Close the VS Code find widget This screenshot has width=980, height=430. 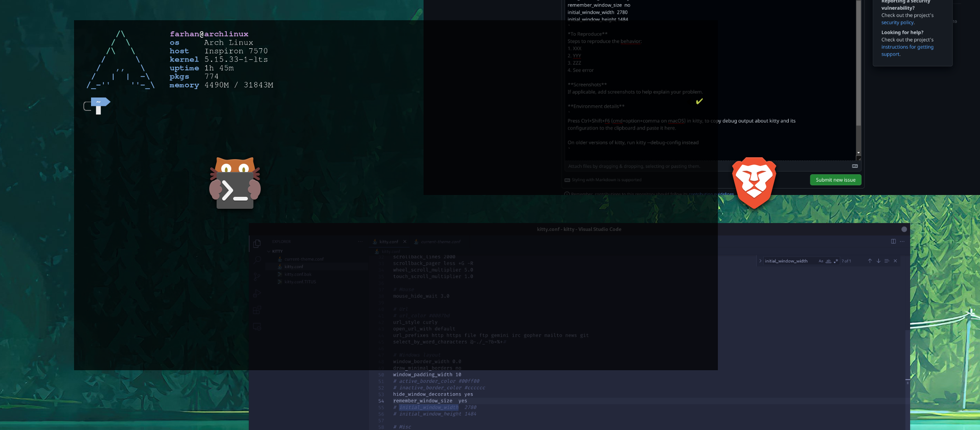tap(895, 261)
